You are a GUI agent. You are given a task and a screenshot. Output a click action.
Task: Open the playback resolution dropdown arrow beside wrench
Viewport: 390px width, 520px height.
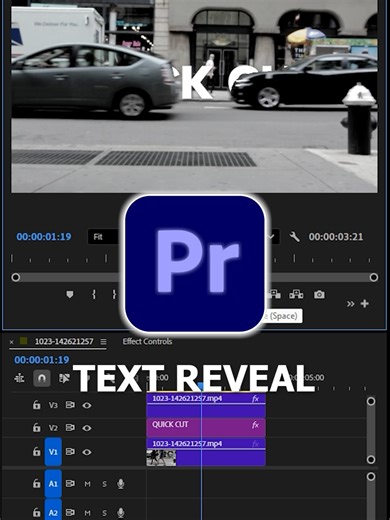point(271,237)
